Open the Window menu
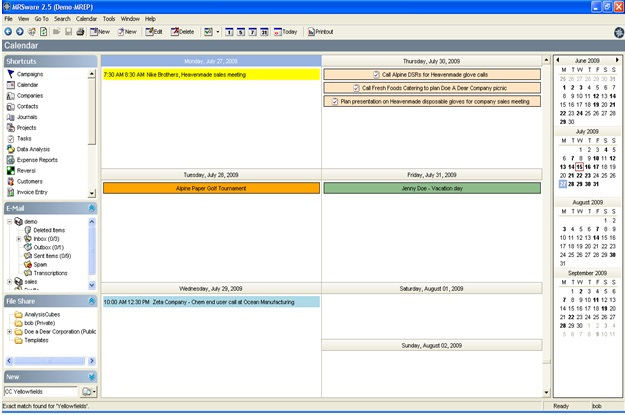 coord(130,19)
